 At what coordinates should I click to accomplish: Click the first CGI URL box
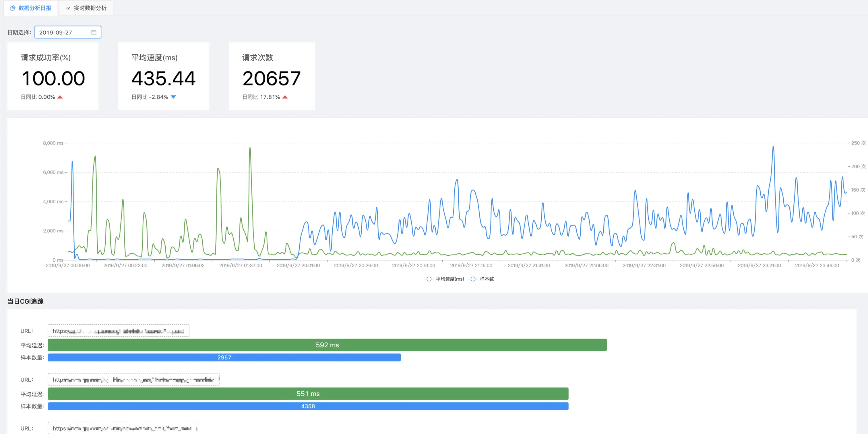(118, 331)
